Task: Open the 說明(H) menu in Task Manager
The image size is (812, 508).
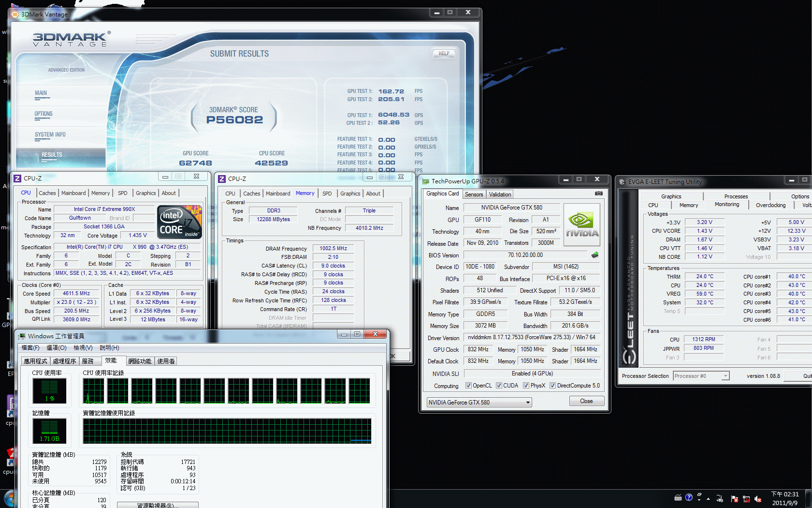Action: point(110,348)
